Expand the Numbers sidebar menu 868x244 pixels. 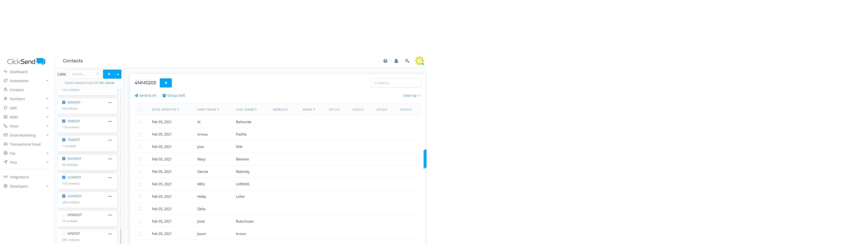pyautogui.click(x=26, y=99)
